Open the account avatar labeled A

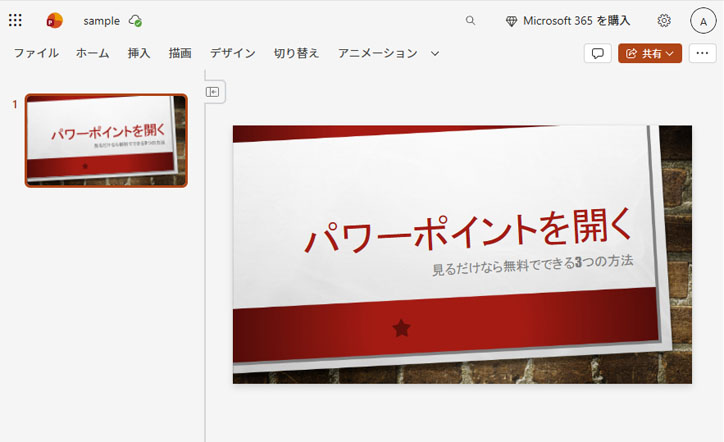tap(703, 20)
